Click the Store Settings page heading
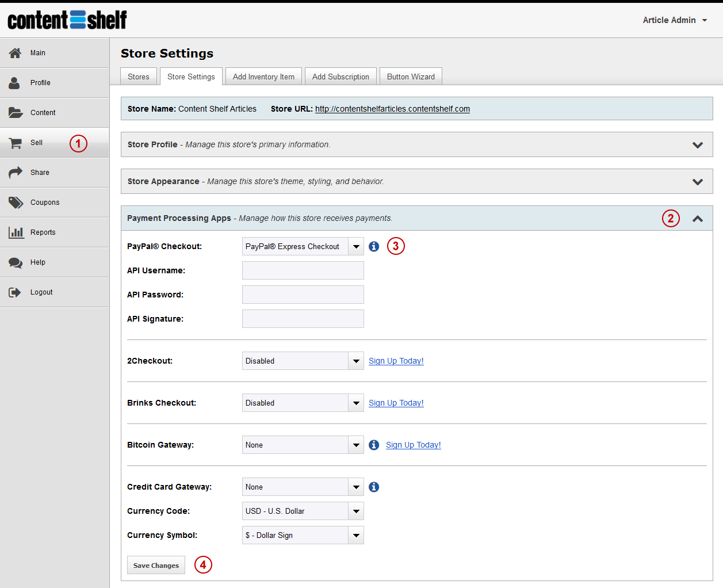 coord(167,54)
